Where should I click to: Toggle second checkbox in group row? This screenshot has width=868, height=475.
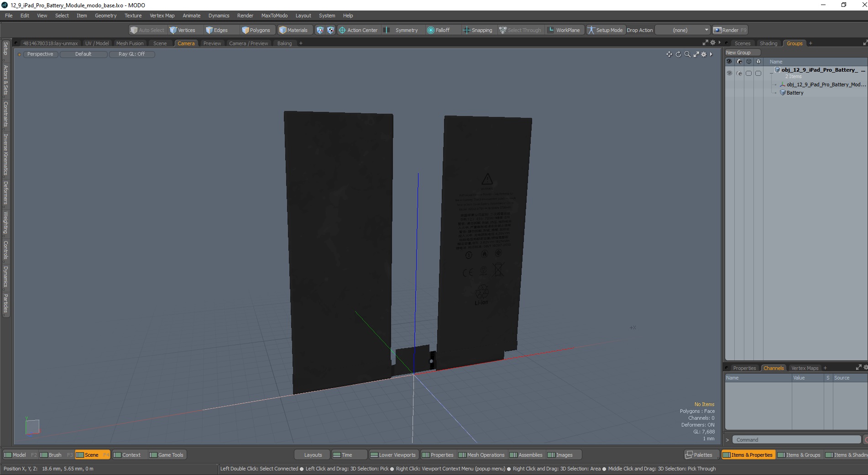pos(758,73)
